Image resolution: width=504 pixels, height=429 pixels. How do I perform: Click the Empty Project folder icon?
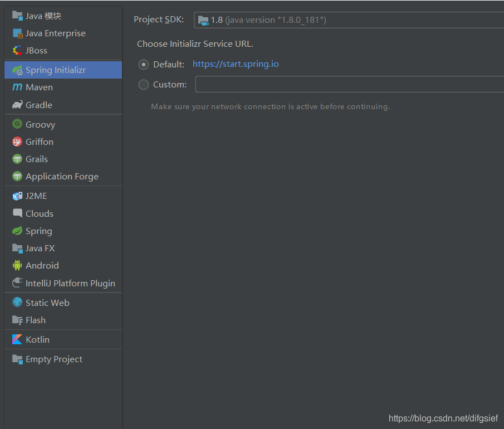(17, 359)
